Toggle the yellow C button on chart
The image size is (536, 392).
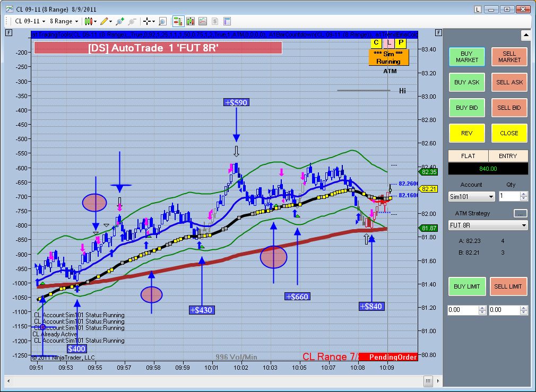coord(376,43)
